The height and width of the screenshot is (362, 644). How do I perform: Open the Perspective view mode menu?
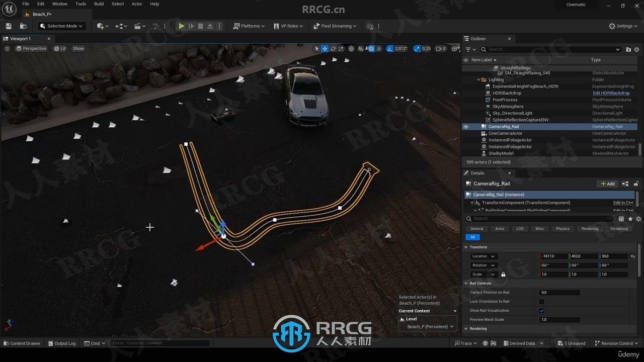coord(31,49)
